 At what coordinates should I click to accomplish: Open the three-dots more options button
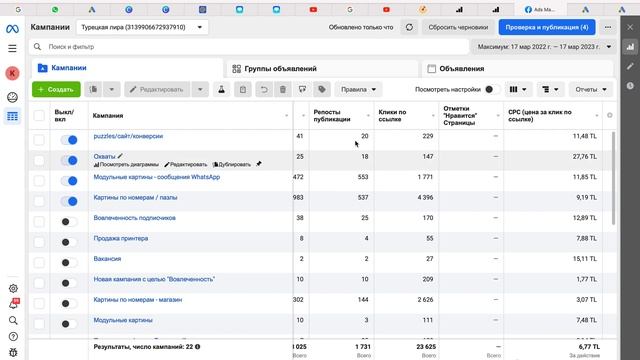pos(608,27)
